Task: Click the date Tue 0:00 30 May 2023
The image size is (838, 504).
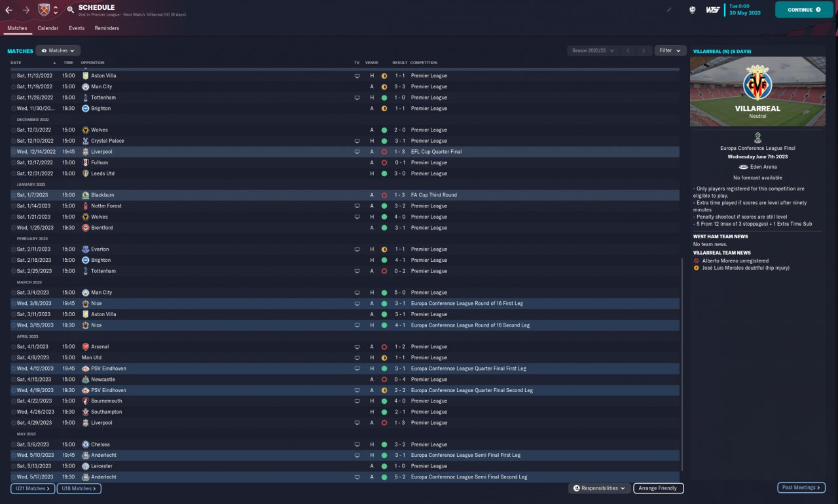Action: (744, 10)
